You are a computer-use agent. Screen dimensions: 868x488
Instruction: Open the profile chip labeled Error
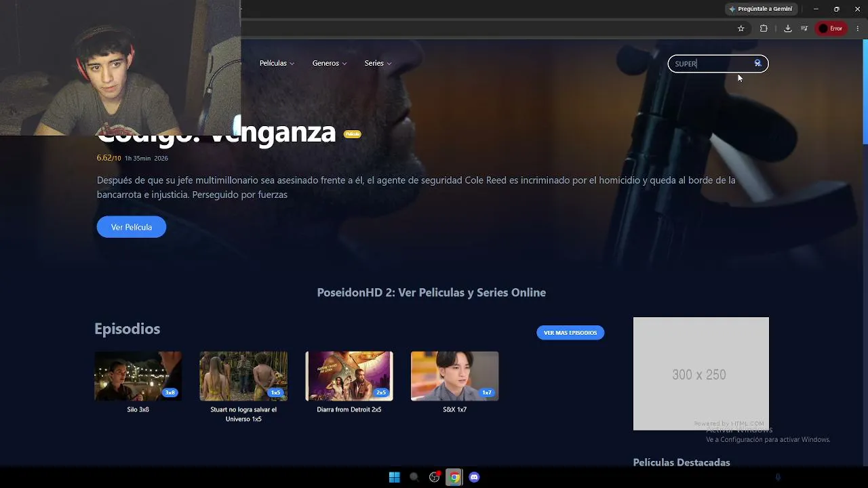point(831,28)
